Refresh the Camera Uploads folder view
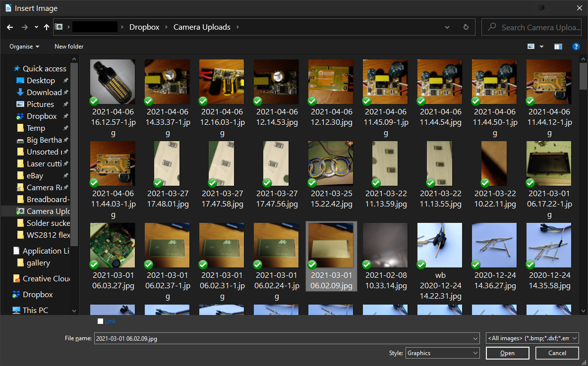 tap(466, 27)
